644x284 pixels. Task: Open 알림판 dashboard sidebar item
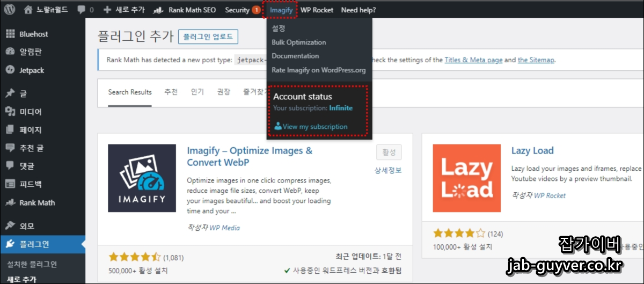(42, 52)
